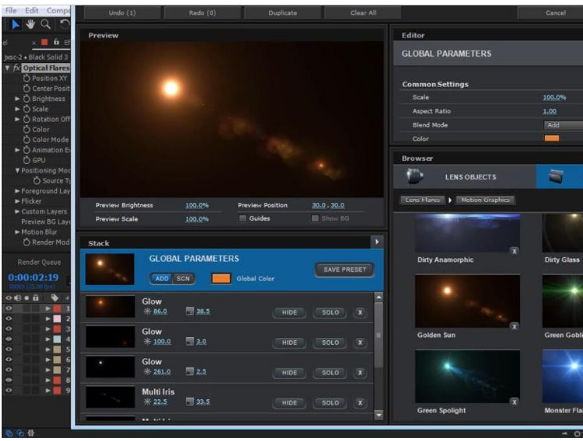The height and width of the screenshot is (441, 583).
Task: Toggle visibility eye of layer 3
Action: (x=9, y=329)
